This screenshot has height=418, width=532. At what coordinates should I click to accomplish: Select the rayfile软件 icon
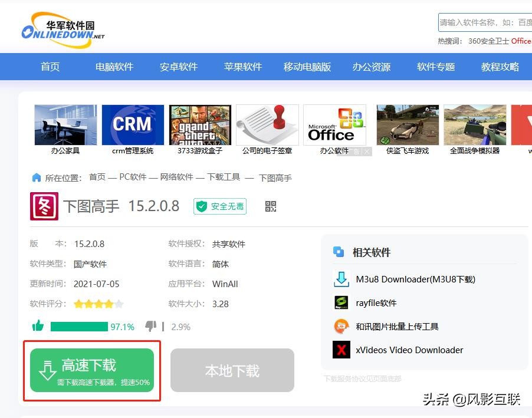[341, 302]
